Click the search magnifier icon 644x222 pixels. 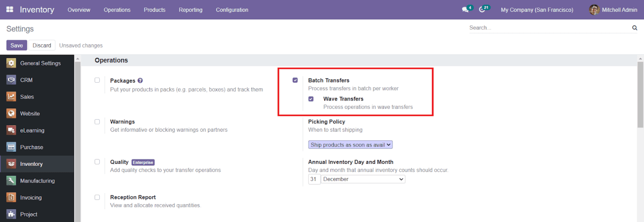[635, 28]
